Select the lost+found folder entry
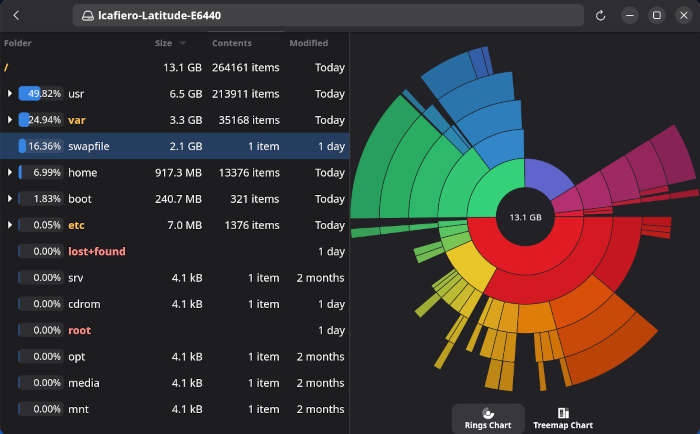 [x=96, y=251]
